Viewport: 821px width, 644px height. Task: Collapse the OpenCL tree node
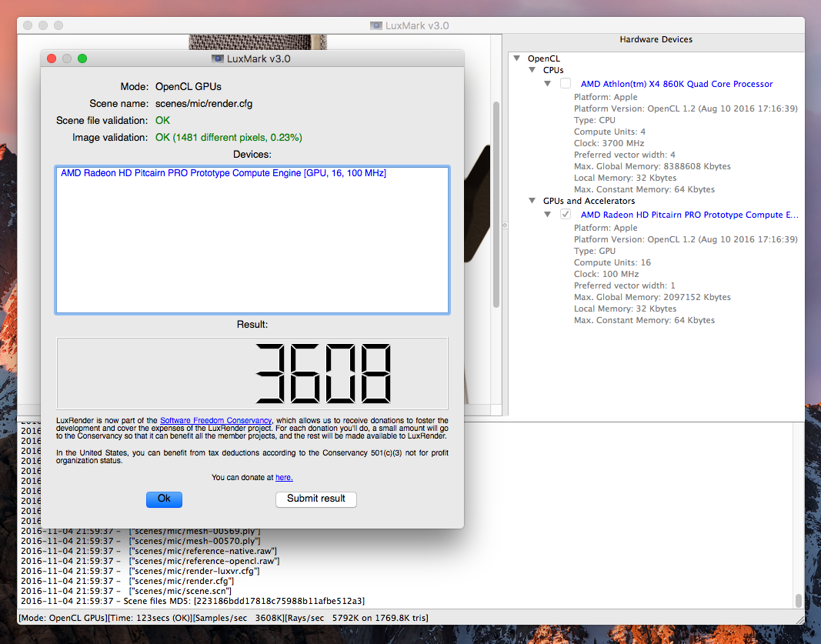click(517, 58)
